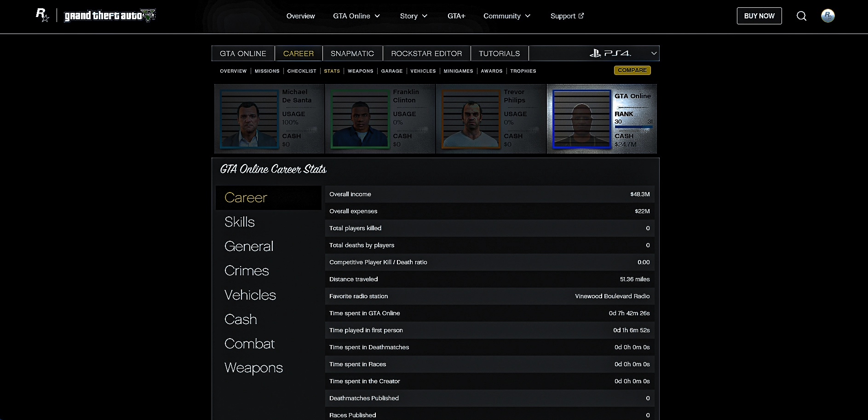Open the user profile avatar
This screenshot has width=868, height=420.
828,16
